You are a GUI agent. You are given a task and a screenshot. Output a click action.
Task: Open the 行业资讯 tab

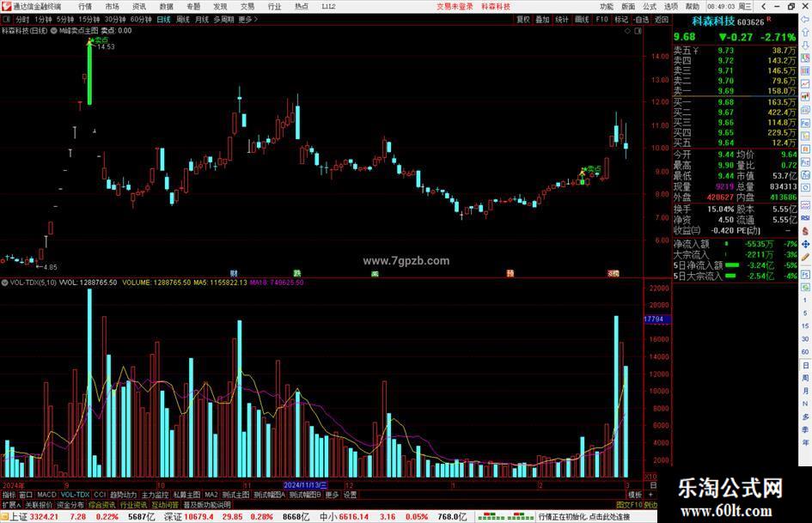click(x=133, y=505)
